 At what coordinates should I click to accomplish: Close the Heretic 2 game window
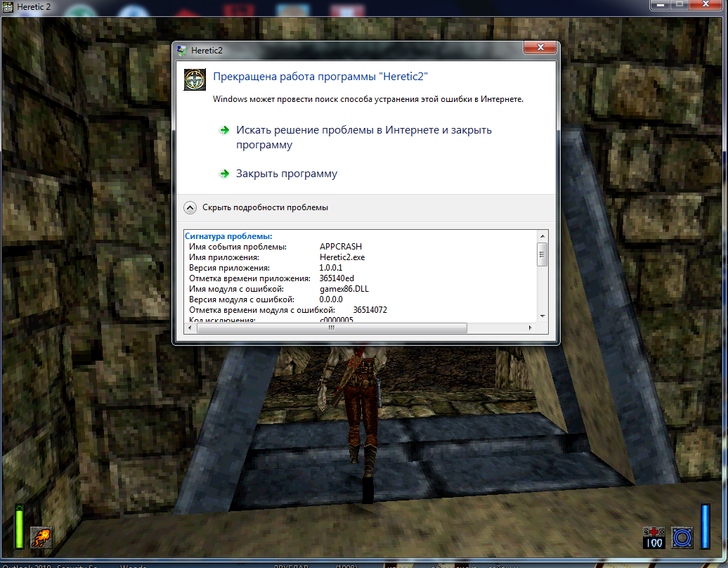tap(706, 5)
